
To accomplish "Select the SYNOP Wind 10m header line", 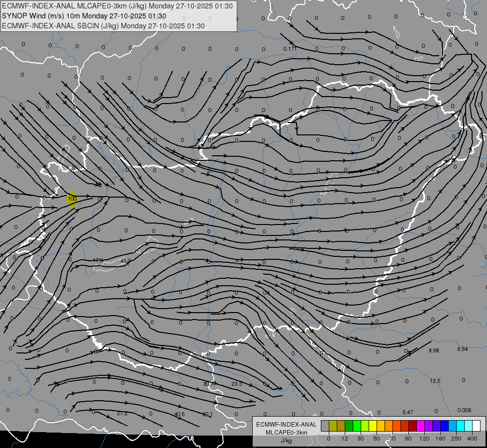I will pyautogui.click(x=84, y=16).
